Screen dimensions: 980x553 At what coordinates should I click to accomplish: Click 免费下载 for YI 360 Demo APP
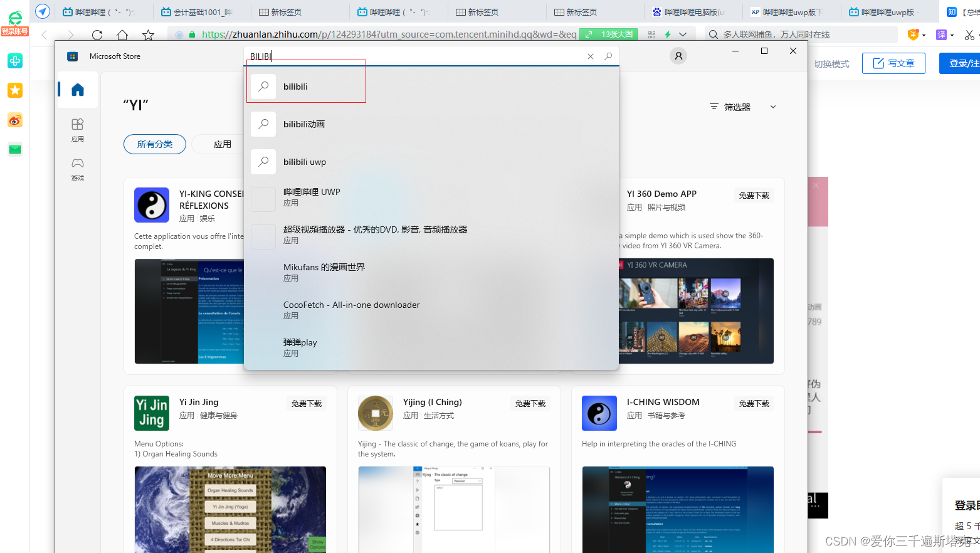tap(754, 196)
